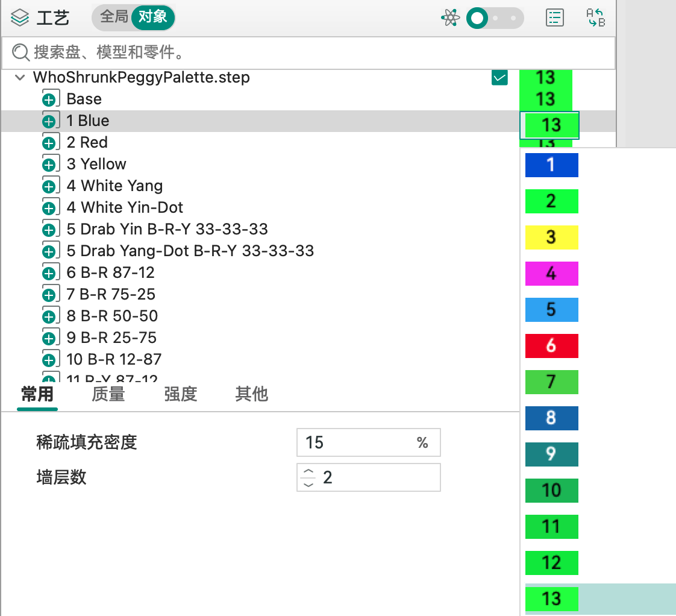The width and height of the screenshot is (676, 616).
Task: Click the search magnifier icon
Action: coord(20,52)
